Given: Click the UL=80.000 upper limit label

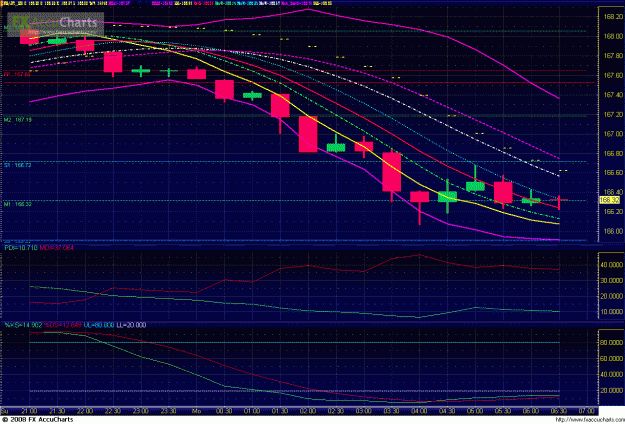Looking at the screenshot, I should (x=99, y=325).
